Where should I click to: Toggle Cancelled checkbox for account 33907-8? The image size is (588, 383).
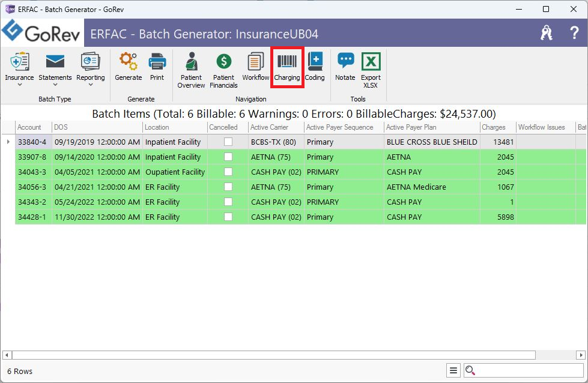click(228, 157)
